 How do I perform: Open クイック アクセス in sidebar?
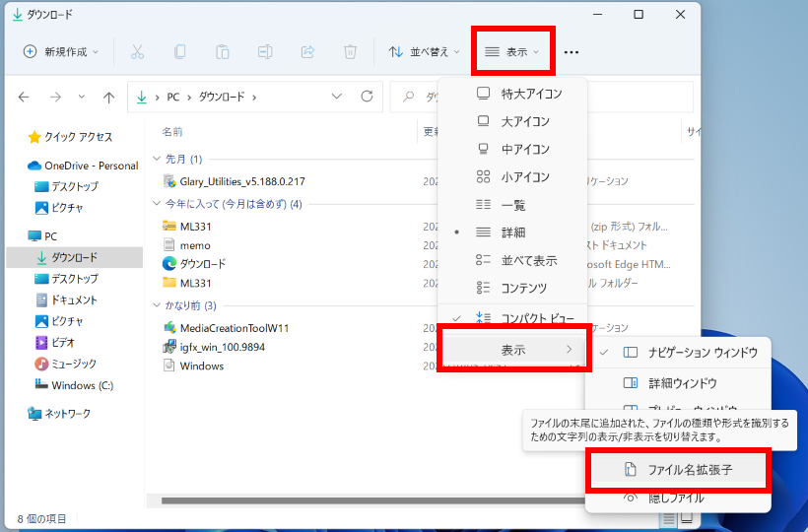71,137
